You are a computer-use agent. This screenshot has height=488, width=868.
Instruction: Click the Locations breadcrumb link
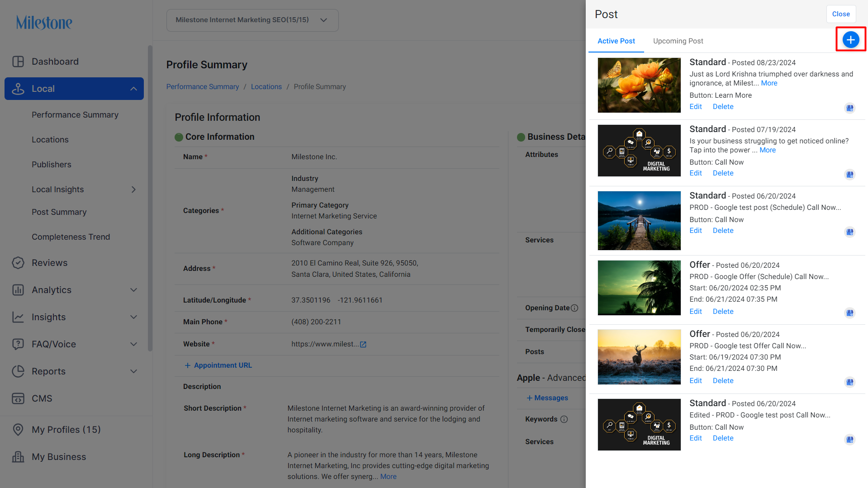266,87
